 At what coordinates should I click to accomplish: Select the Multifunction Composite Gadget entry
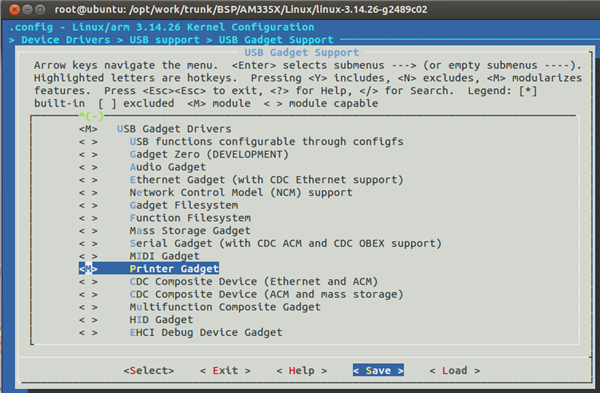tap(225, 307)
